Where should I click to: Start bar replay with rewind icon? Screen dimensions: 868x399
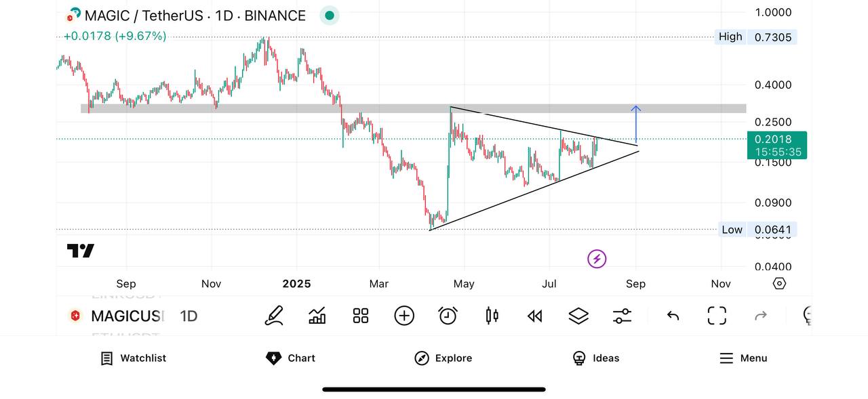535,316
